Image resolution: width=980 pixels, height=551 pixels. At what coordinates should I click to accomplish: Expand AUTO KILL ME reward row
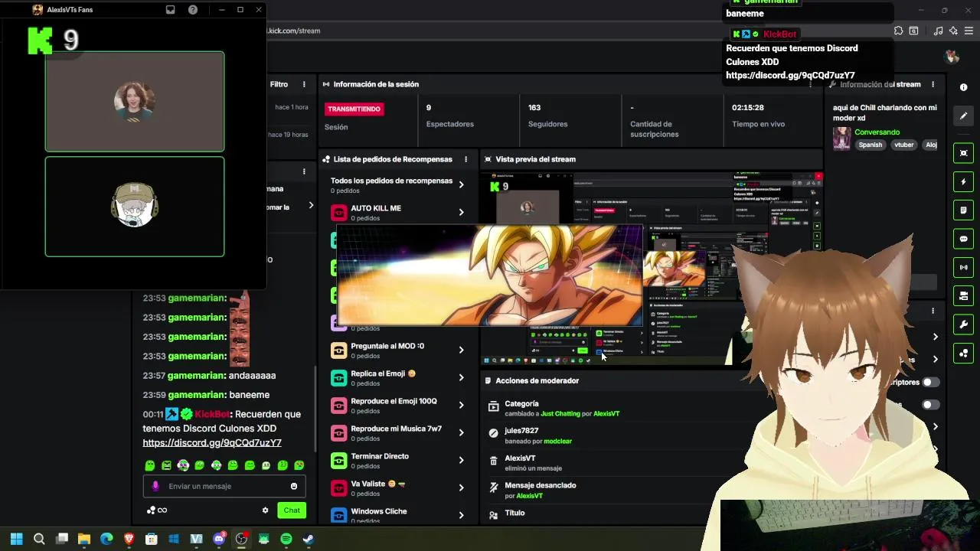pyautogui.click(x=461, y=212)
